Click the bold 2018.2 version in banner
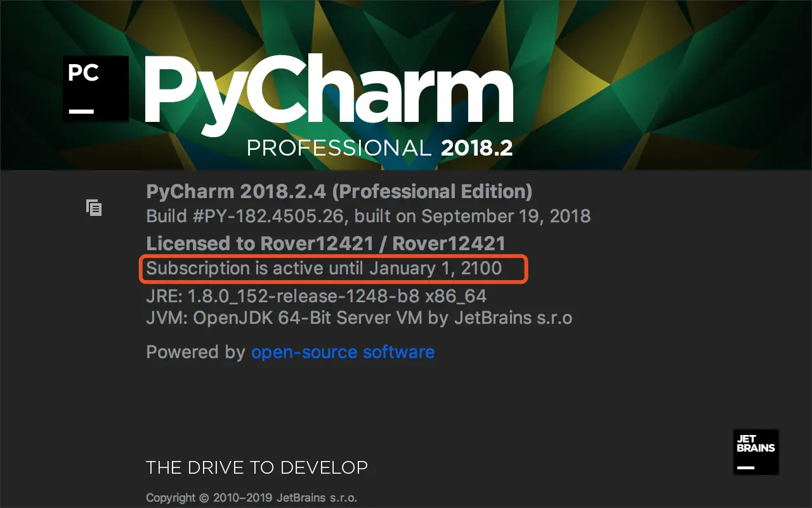 click(476, 148)
